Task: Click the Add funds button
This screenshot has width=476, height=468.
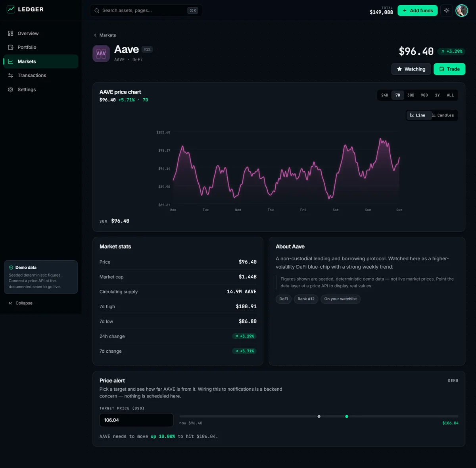Action: [418, 11]
